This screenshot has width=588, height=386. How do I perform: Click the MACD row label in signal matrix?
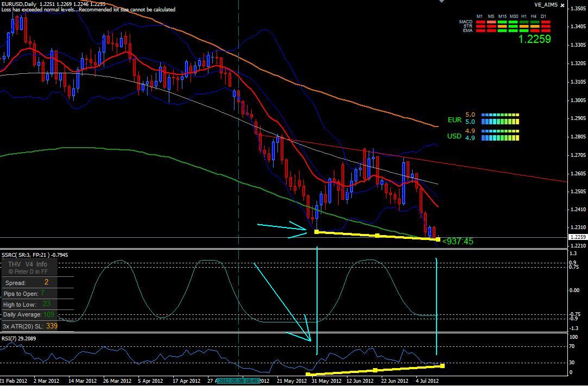click(x=466, y=22)
